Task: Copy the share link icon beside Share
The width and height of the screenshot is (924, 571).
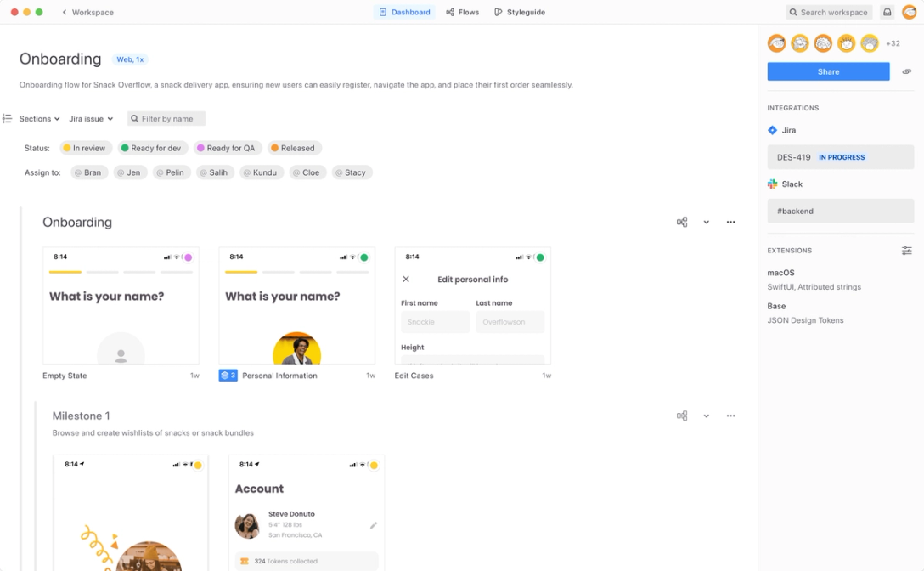Action: click(x=905, y=71)
